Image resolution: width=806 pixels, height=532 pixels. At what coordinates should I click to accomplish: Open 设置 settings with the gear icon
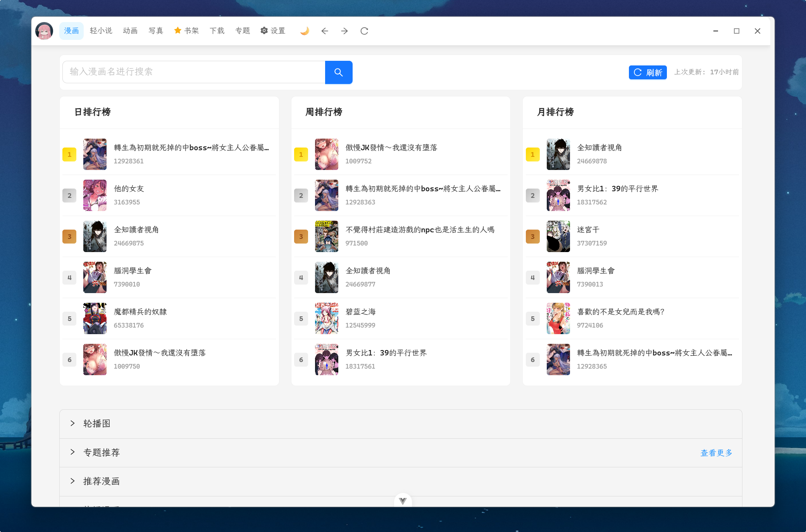273,31
